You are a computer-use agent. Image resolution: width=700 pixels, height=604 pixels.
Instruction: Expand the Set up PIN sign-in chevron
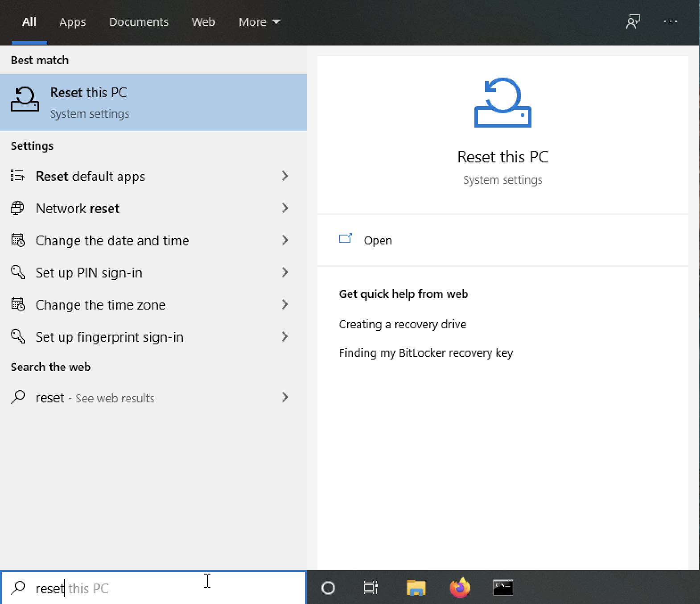click(x=285, y=273)
